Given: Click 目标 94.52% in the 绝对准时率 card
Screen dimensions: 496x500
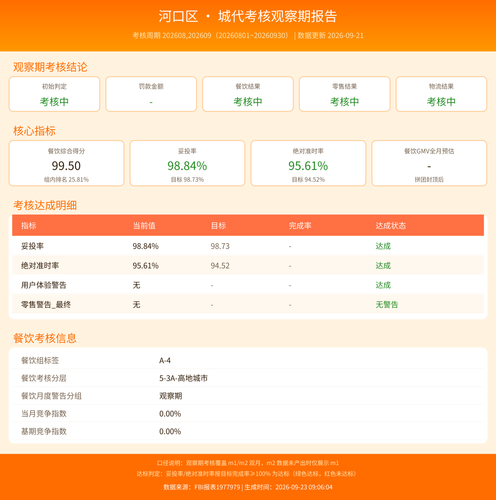Looking at the screenshot, I should 308,180.
